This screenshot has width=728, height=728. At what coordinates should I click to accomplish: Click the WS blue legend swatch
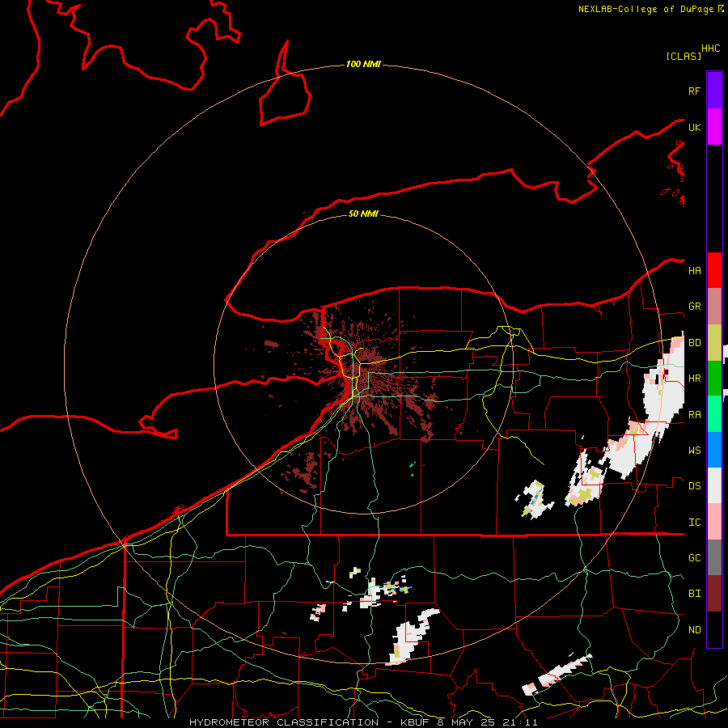tap(714, 450)
